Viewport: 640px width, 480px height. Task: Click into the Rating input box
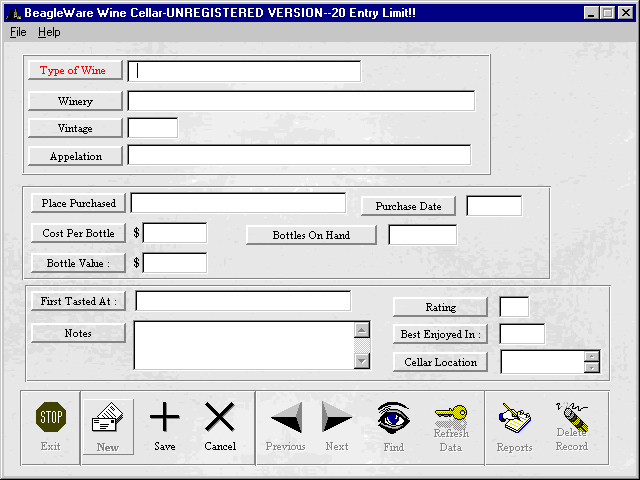click(514, 307)
